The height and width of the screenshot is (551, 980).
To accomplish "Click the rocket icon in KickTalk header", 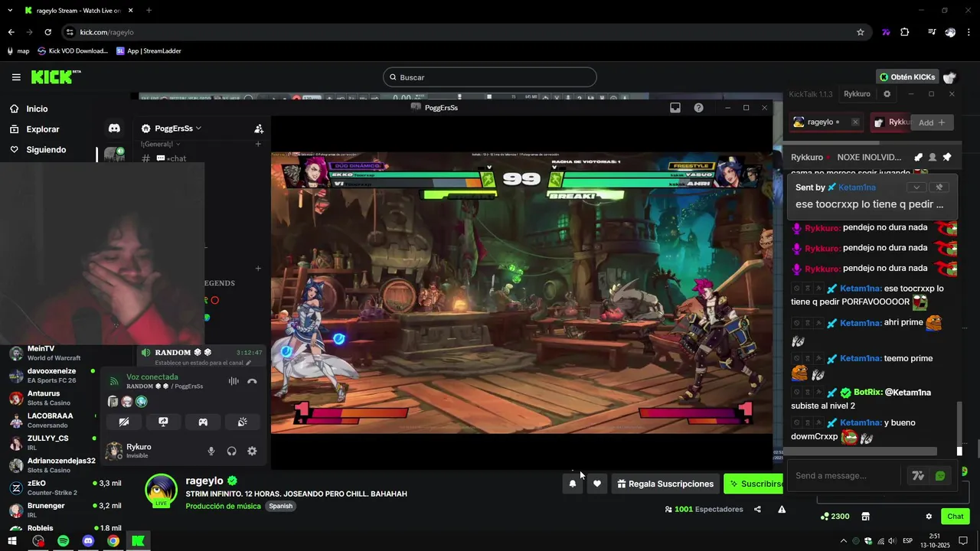I will [x=918, y=157].
